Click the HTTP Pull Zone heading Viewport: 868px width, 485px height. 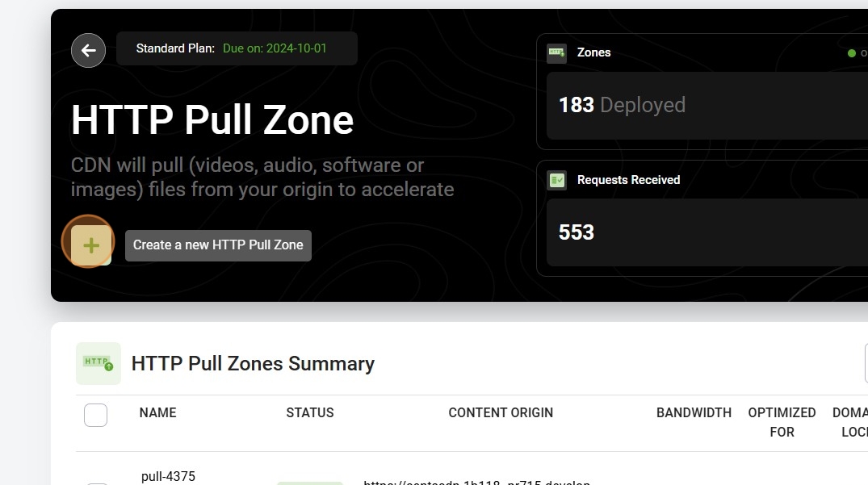(212, 119)
